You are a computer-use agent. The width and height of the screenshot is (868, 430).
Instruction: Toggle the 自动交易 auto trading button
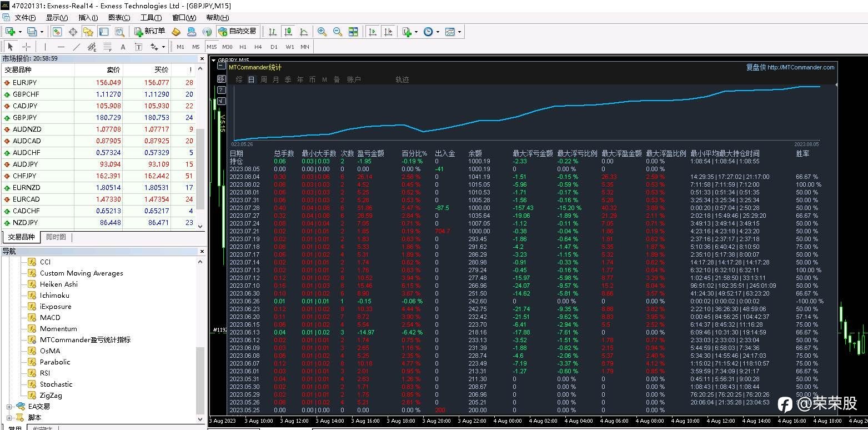pos(238,32)
